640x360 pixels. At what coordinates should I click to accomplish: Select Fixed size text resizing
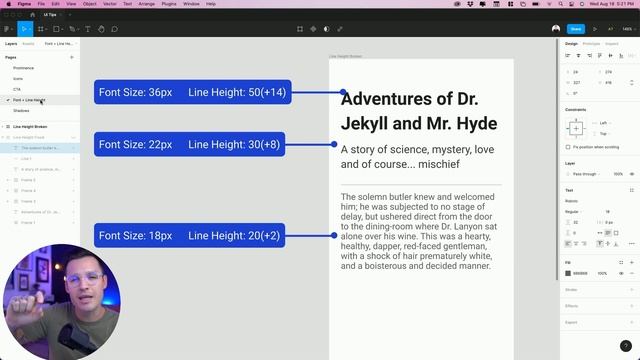pos(616,233)
